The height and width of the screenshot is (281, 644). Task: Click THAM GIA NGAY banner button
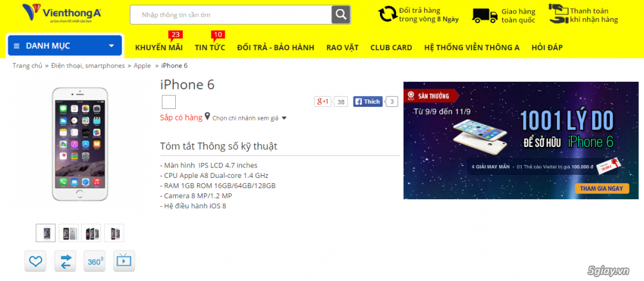coord(601,189)
